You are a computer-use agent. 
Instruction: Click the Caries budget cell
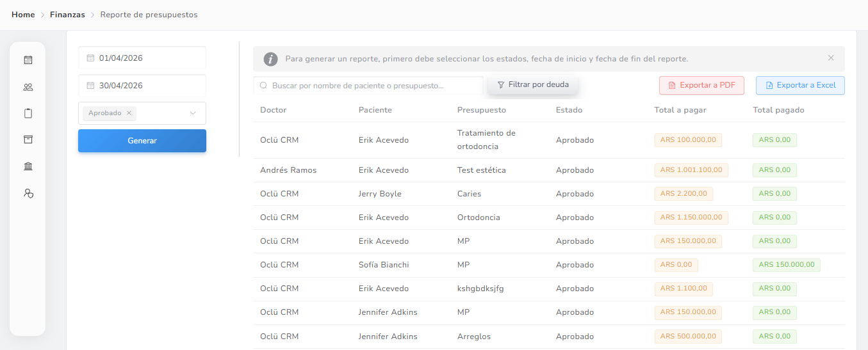click(x=469, y=194)
